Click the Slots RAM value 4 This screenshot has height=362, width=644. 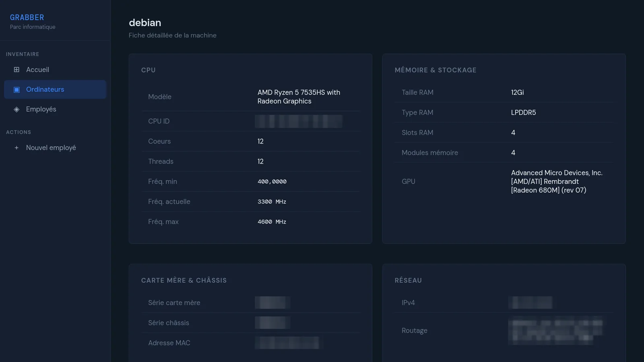coord(513,132)
